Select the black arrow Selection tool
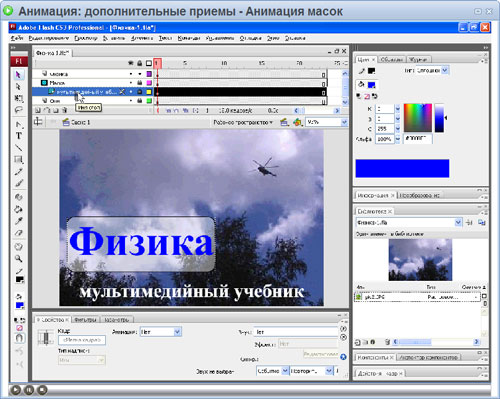The height and width of the screenshot is (399, 500). [18, 75]
